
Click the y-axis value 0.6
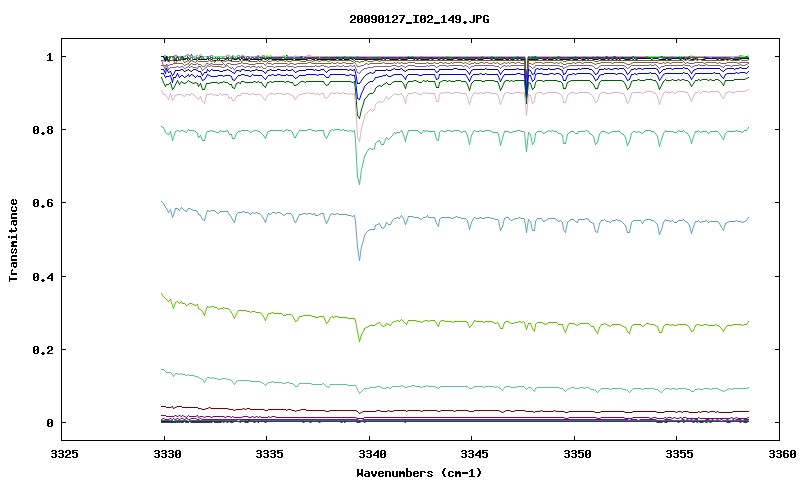click(43, 203)
